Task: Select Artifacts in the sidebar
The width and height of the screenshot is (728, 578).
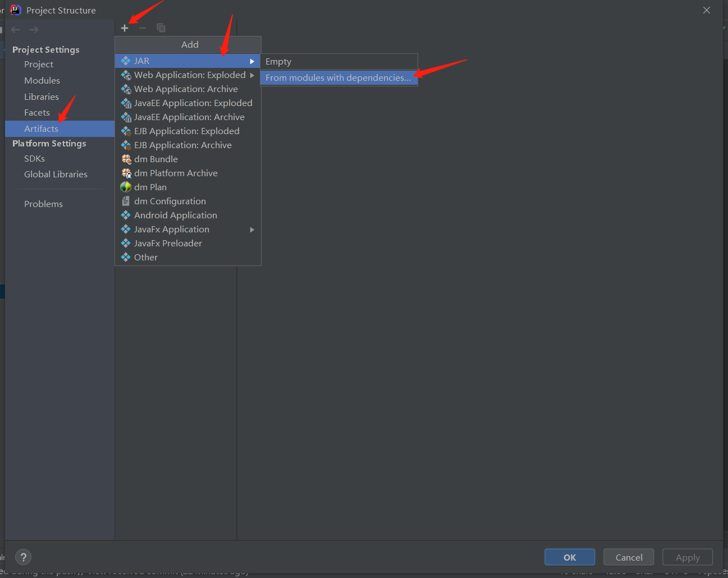Action: tap(59, 129)
